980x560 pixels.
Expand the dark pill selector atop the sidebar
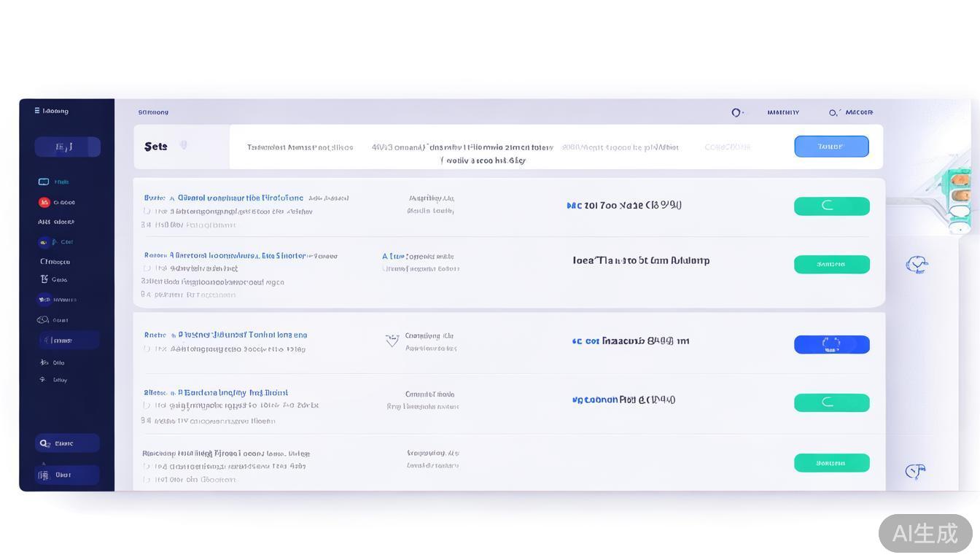tap(67, 147)
